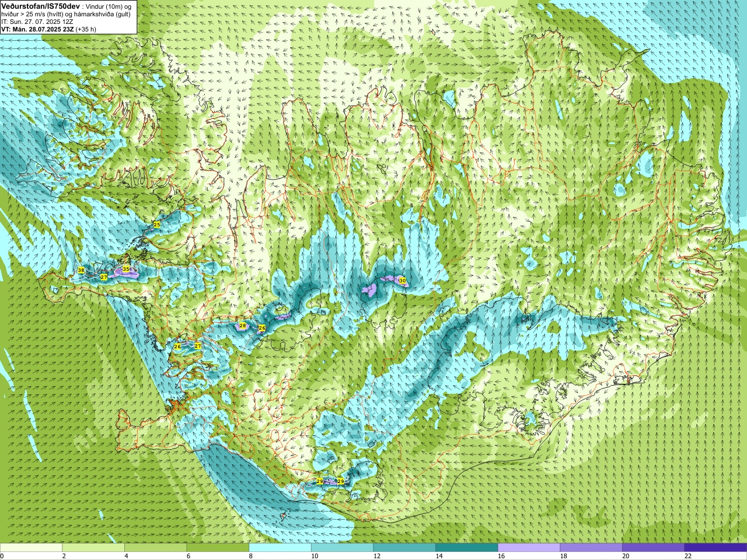The width and height of the screenshot is (747, 560).
Task: Pick the 14–16 m/s dark teal legend swatch
Action: [467, 548]
